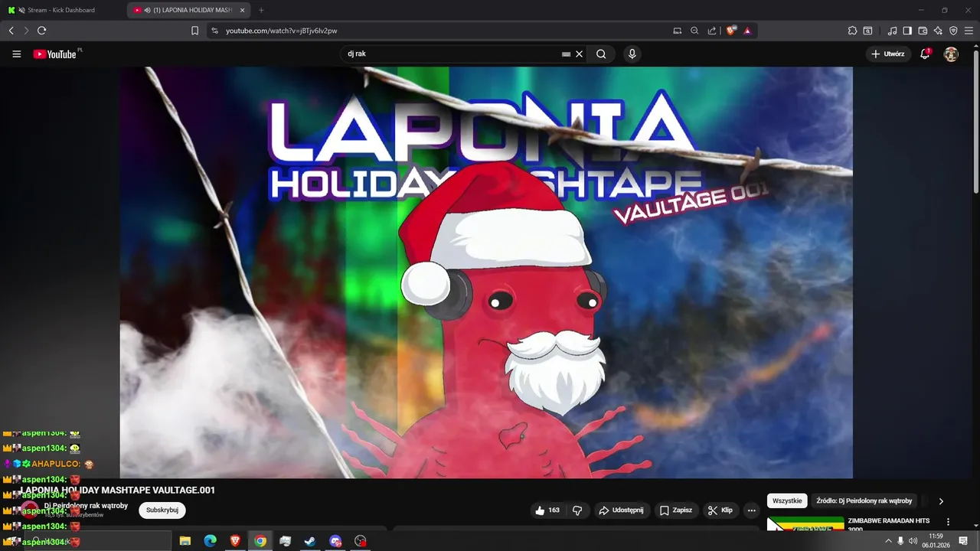Viewport: 980px width, 551px height.
Task: Open File Explorer from the taskbar
Action: [x=185, y=541]
